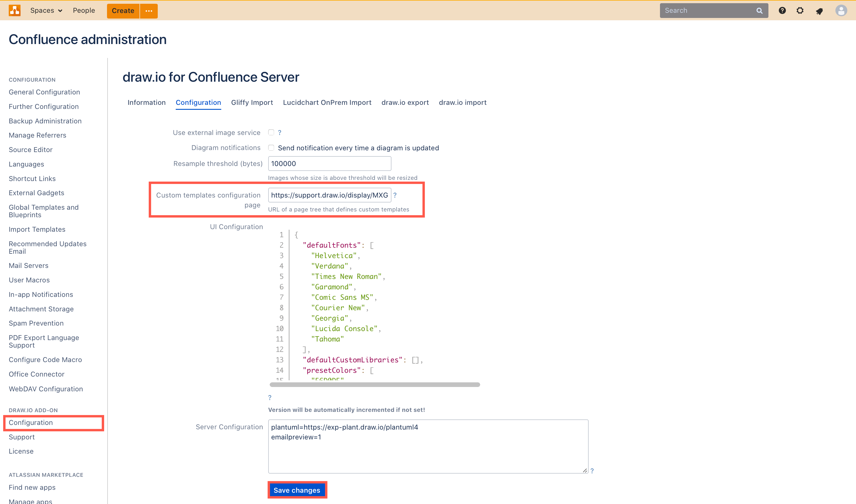
Task: Open Find new apps in the sidebar
Action: tap(32, 487)
